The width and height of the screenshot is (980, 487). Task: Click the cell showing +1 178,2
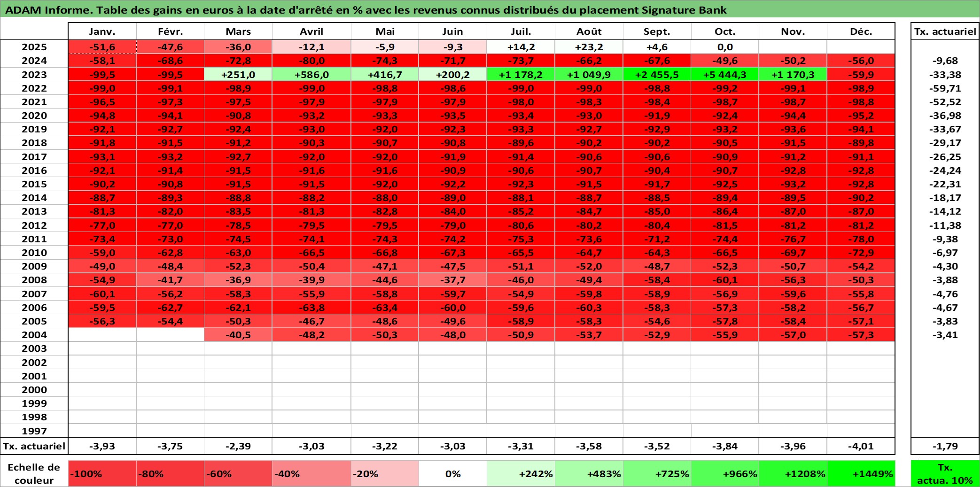pos(521,75)
